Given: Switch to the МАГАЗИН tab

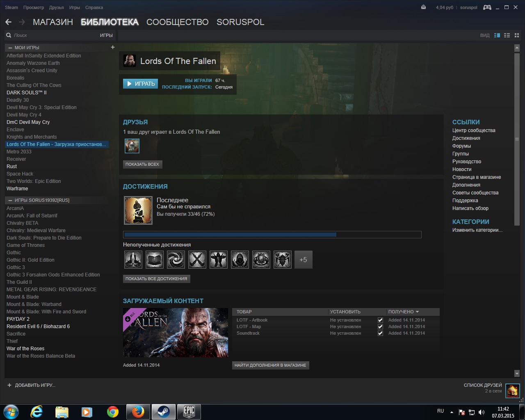Looking at the screenshot, I should (53, 22).
